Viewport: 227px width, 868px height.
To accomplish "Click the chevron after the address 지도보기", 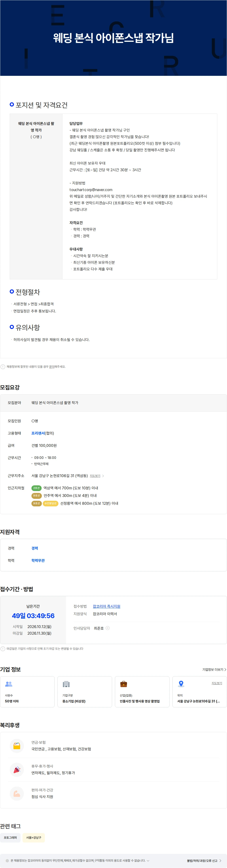I will 103,476.
